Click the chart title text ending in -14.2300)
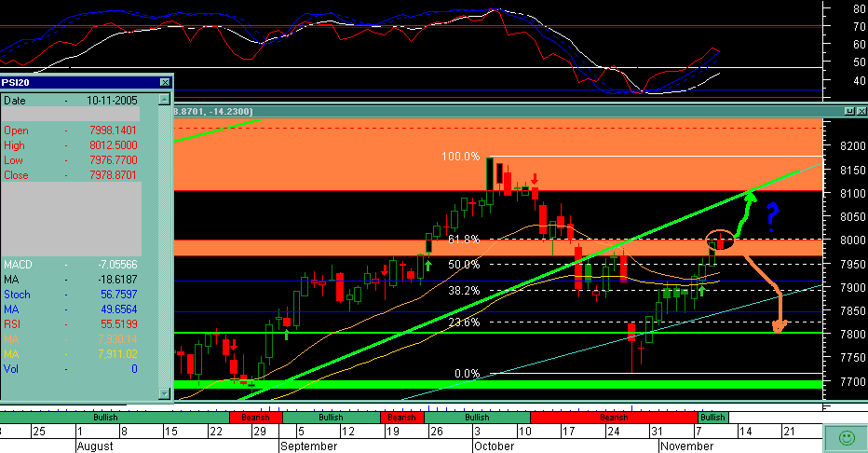The image size is (868, 453). (x=213, y=112)
